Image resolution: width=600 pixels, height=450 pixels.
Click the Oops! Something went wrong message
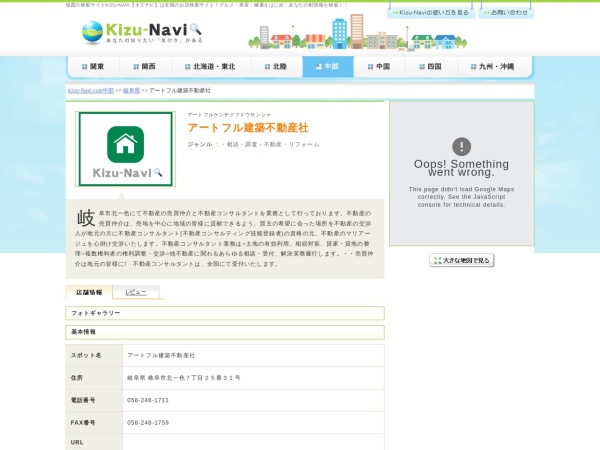point(461,168)
